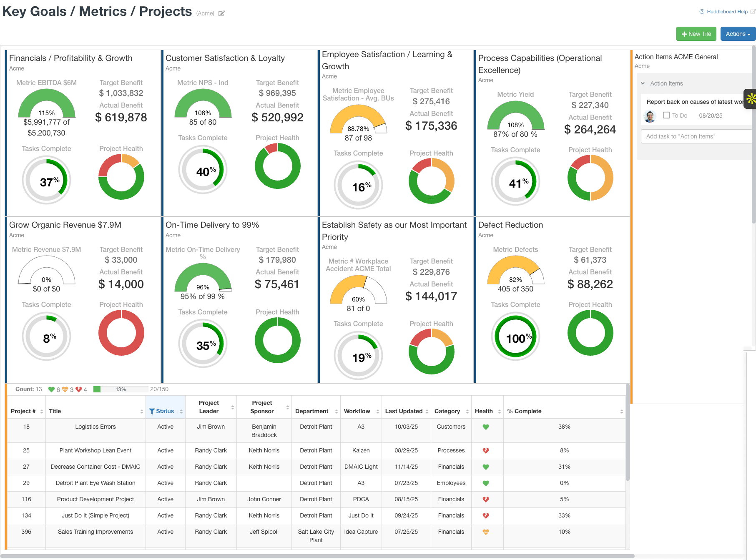Click the sort arrows on the Title column
The width and height of the screenshot is (756, 560).
pyautogui.click(x=141, y=411)
